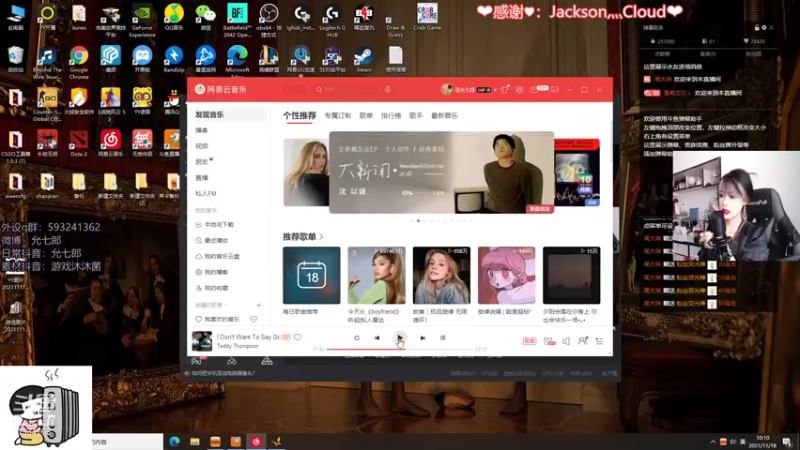Click the user avatar in title bar

tap(447, 89)
